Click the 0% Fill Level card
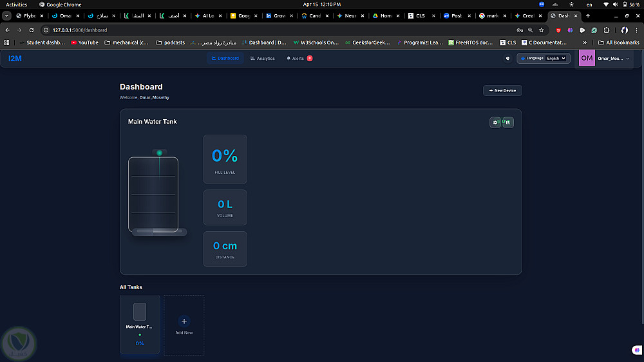Image resolution: width=644 pixels, height=362 pixels. coord(225,159)
